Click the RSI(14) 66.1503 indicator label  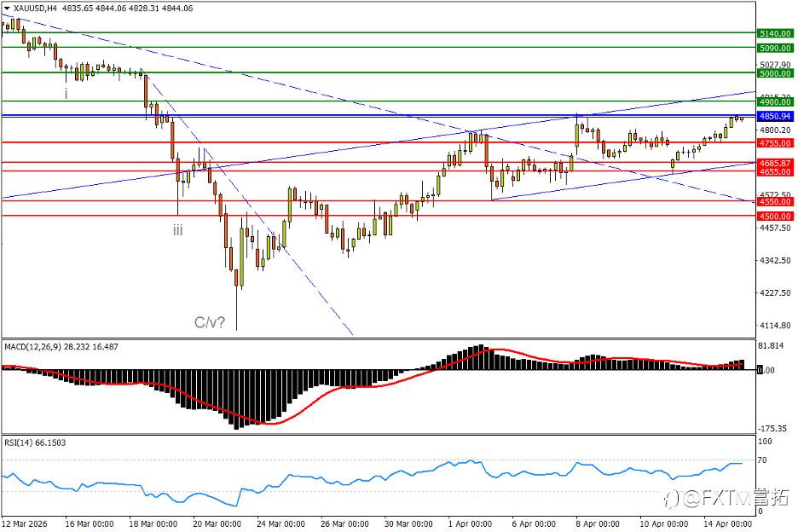[x=35, y=442]
